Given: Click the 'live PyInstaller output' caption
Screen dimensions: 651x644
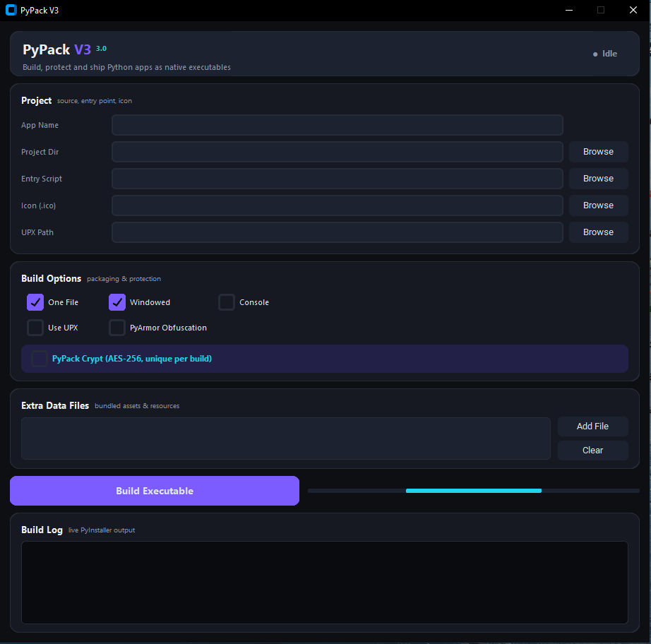Looking at the screenshot, I should click(102, 530).
